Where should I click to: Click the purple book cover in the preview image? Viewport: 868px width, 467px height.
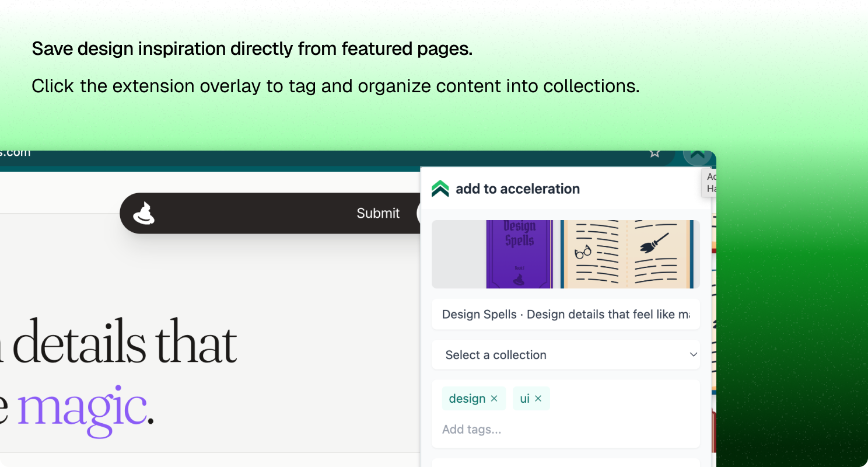(518, 254)
